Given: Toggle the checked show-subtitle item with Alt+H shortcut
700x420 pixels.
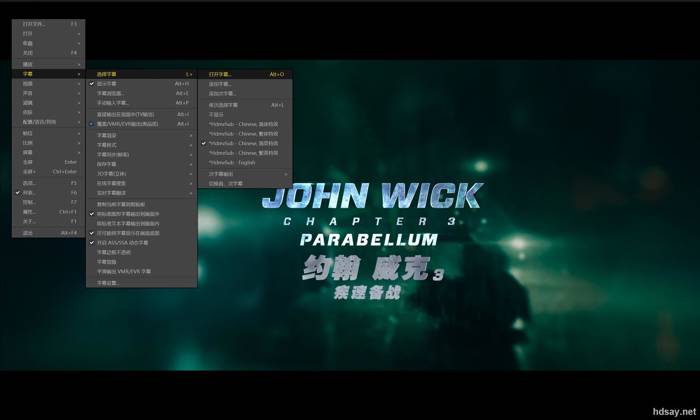Looking at the screenshot, I should [x=142, y=84].
